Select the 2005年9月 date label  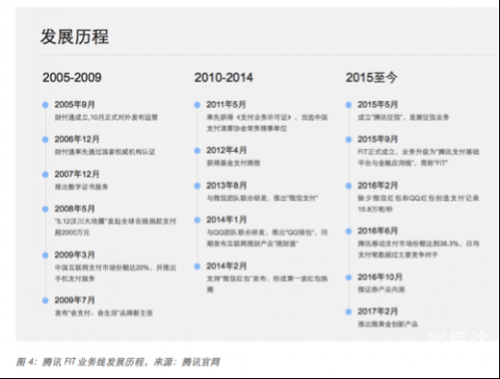click(75, 105)
